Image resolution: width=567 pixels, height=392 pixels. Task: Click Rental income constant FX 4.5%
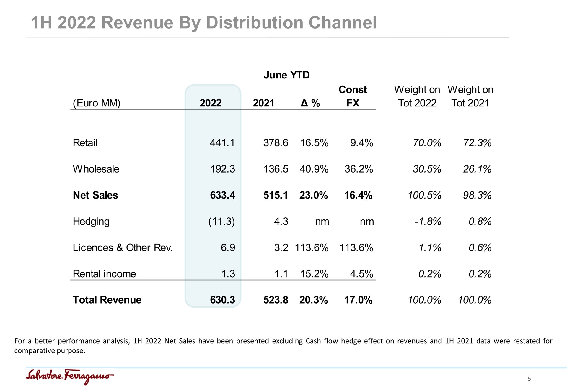361,274
